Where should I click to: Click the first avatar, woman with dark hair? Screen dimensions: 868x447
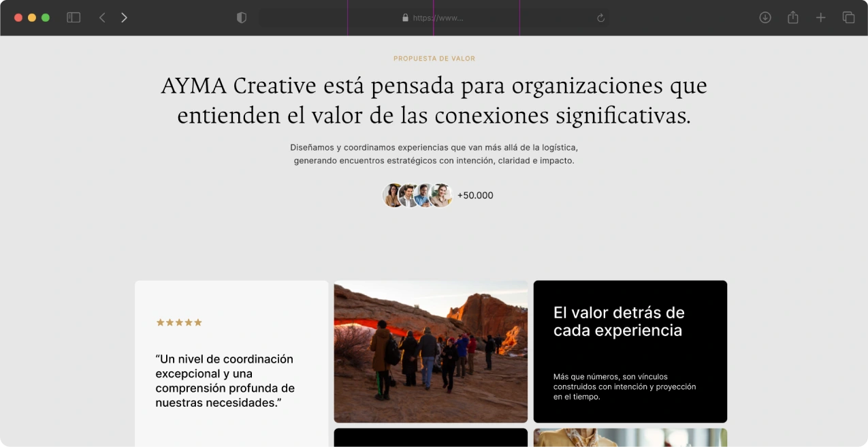pyautogui.click(x=393, y=196)
